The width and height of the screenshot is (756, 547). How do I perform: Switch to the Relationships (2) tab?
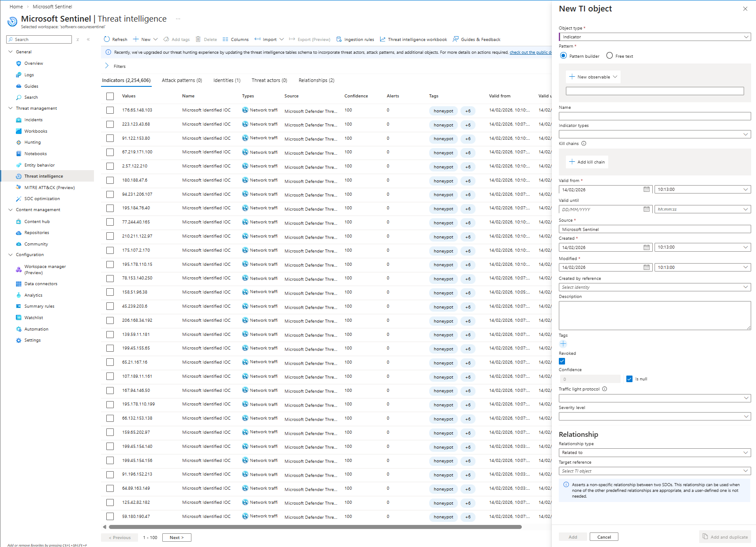pos(316,80)
